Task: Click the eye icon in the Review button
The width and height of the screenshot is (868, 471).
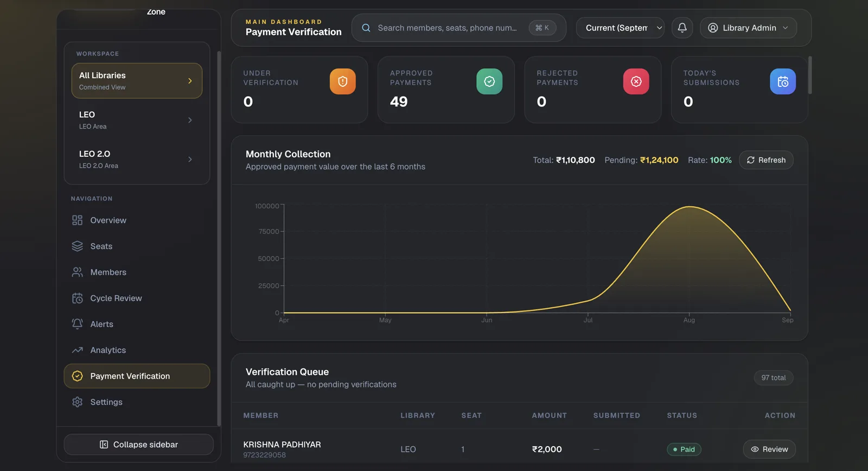Action: click(755, 449)
